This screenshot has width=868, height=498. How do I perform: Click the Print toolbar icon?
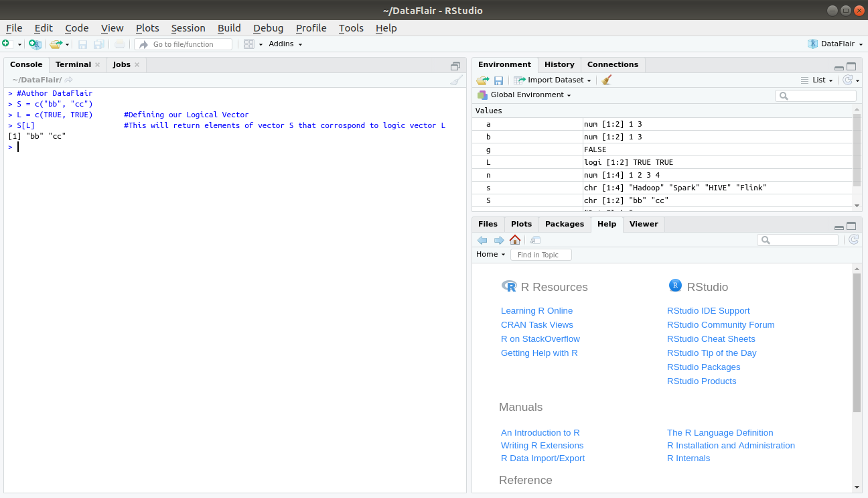coord(119,44)
